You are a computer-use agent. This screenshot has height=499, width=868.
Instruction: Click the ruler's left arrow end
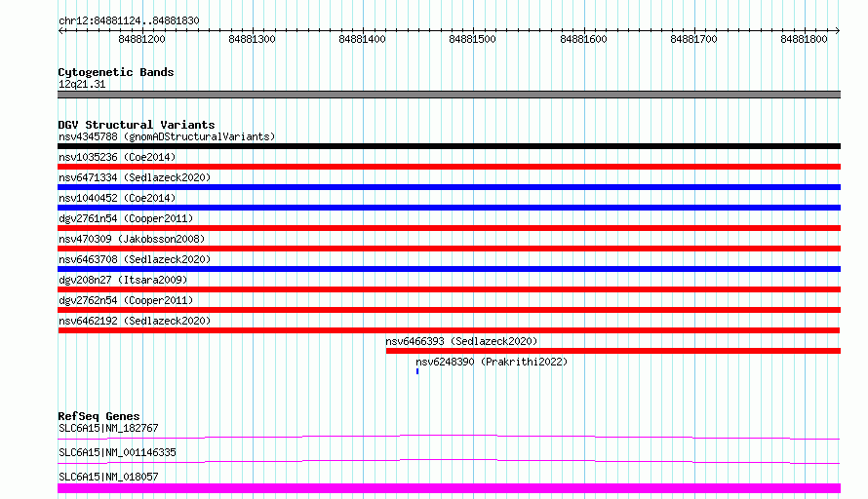click(60, 30)
